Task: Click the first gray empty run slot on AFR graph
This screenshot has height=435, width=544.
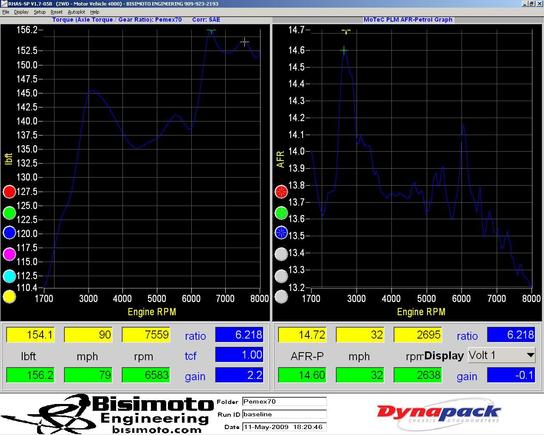Action: coord(281,254)
